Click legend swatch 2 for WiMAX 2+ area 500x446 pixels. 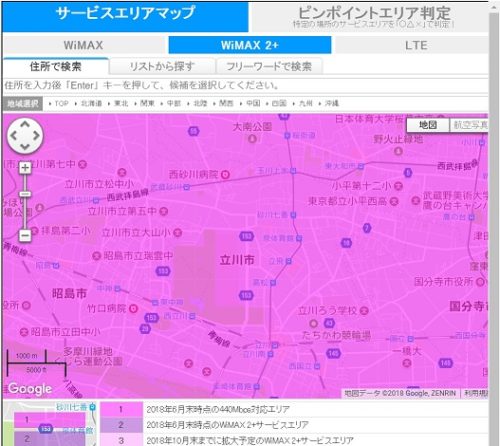pyautogui.click(x=121, y=425)
